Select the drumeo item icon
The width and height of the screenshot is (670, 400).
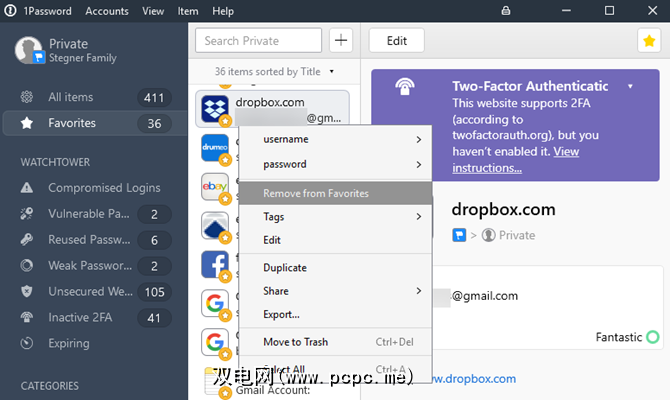pyautogui.click(x=215, y=147)
